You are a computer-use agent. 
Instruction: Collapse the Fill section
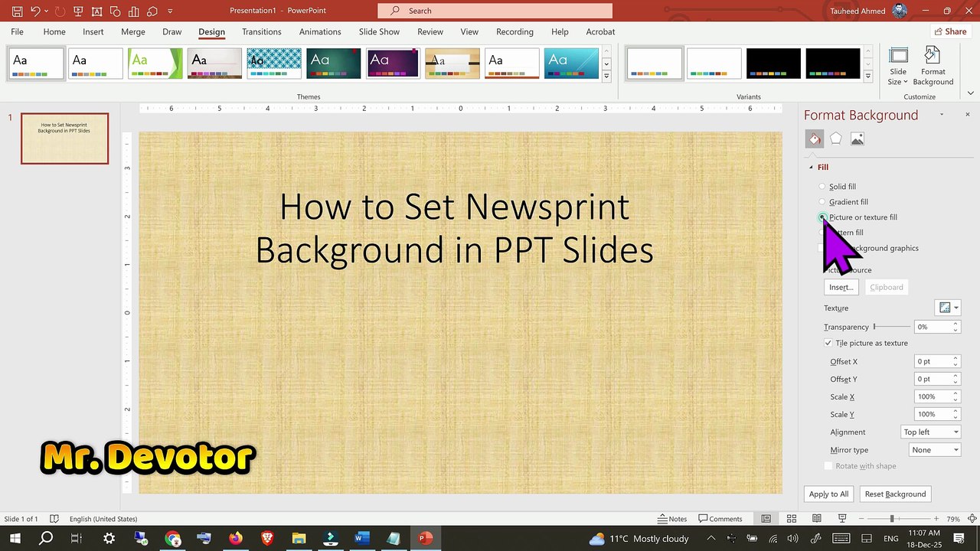click(x=812, y=167)
